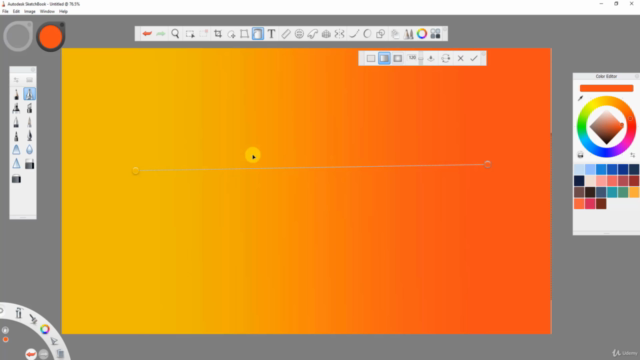Screen dimensions: 640x360
Task: Click the current orange color bar
Action: pos(607,88)
